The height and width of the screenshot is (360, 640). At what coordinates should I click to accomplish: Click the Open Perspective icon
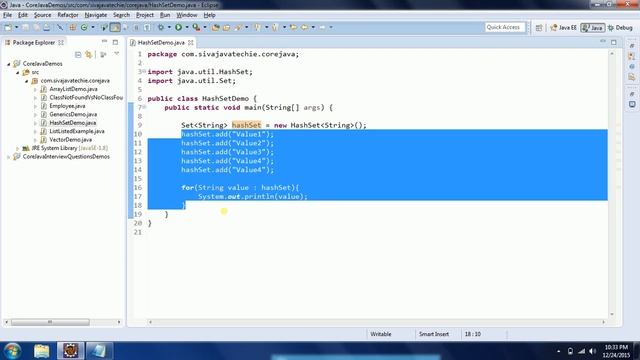(x=539, y=28)
